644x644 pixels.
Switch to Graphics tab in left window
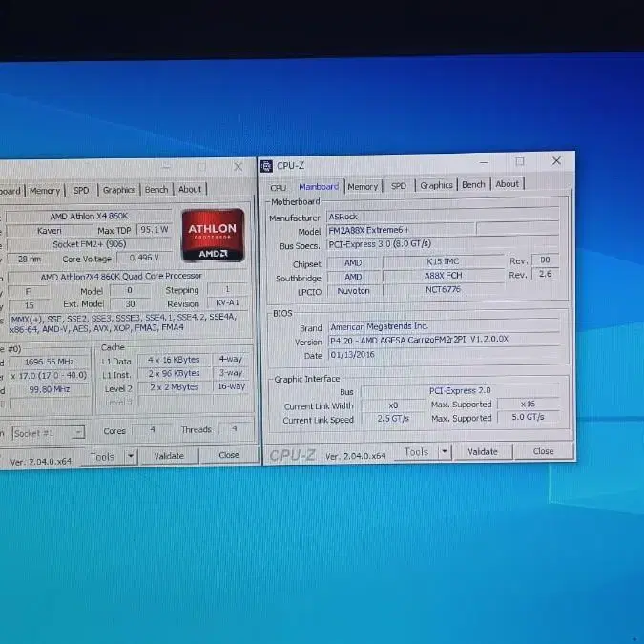coord(119,190)
